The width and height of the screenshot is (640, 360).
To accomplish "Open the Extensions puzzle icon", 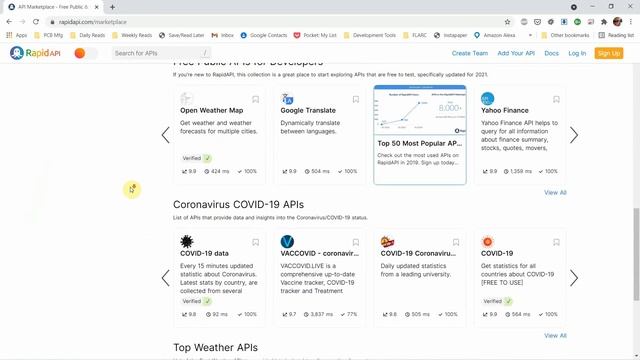I will point(604,22).
